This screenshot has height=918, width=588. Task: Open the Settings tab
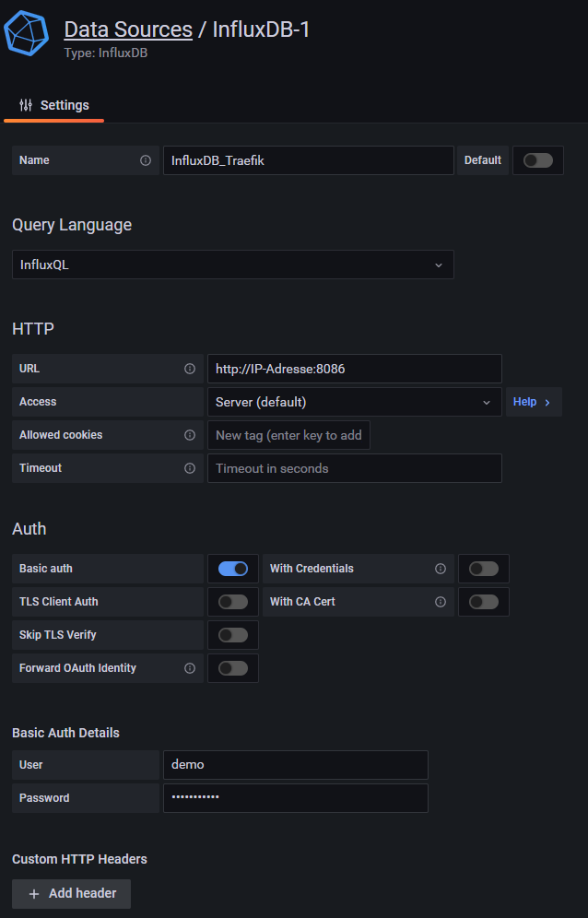53,105
